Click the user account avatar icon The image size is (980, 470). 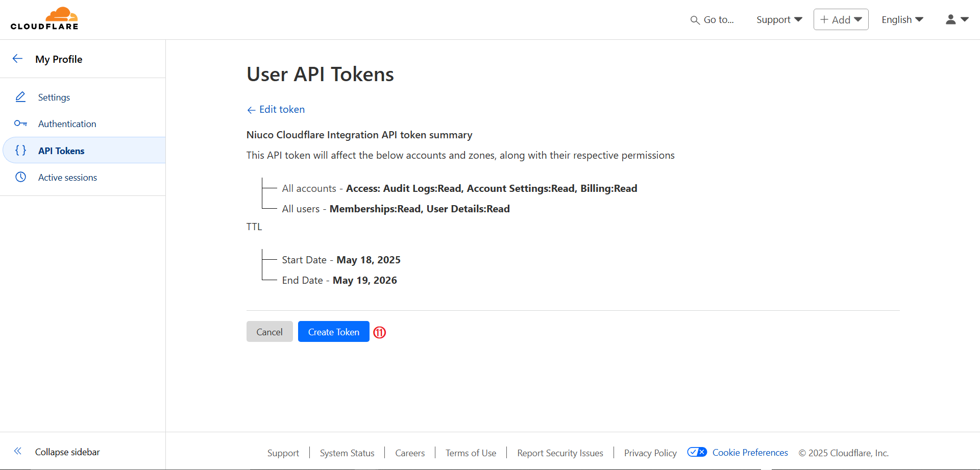(x=950, y=19)
